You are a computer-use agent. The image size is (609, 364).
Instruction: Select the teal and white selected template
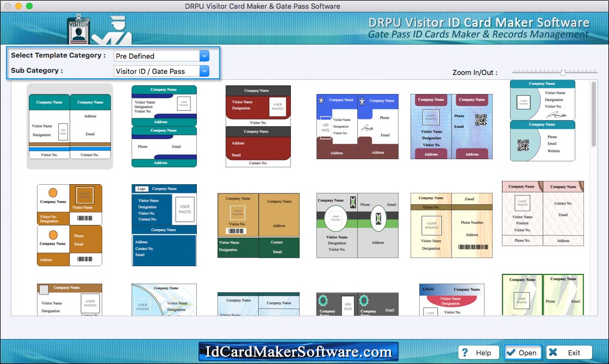70,127
